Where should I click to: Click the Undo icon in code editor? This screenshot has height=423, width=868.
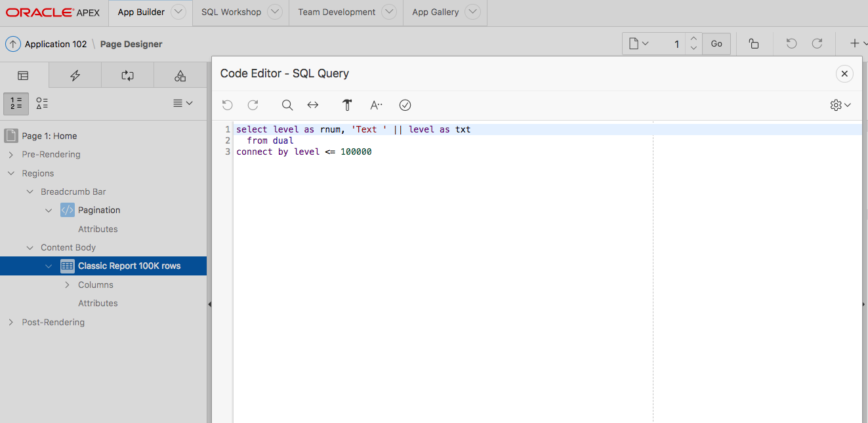pos(228,105)
